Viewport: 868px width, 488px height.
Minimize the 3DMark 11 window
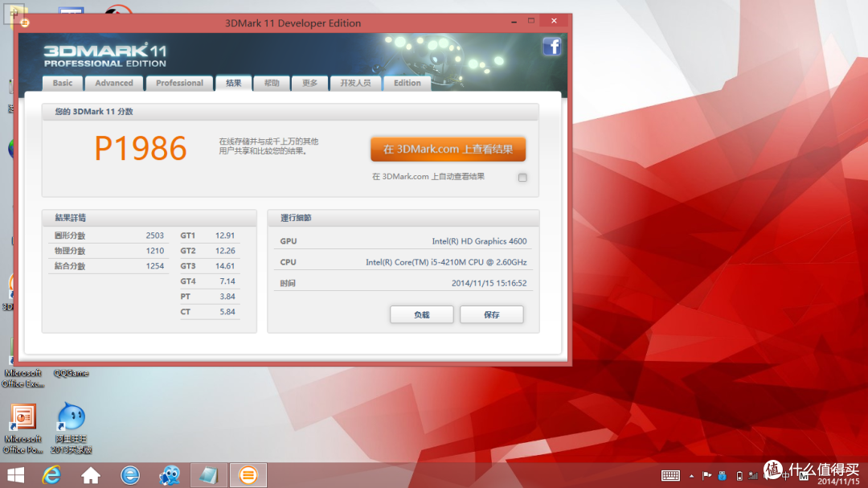point(514,21)
